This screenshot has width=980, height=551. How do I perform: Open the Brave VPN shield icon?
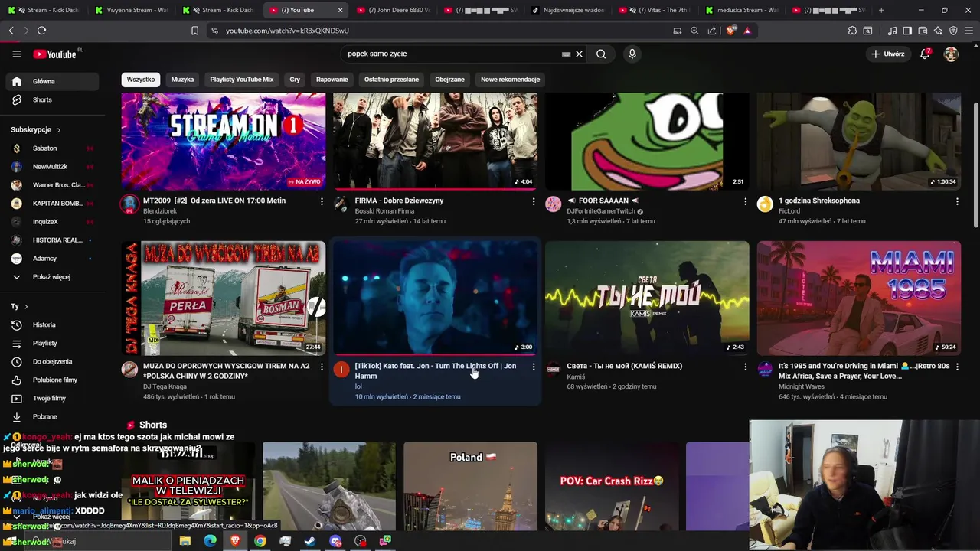(953, 31)
